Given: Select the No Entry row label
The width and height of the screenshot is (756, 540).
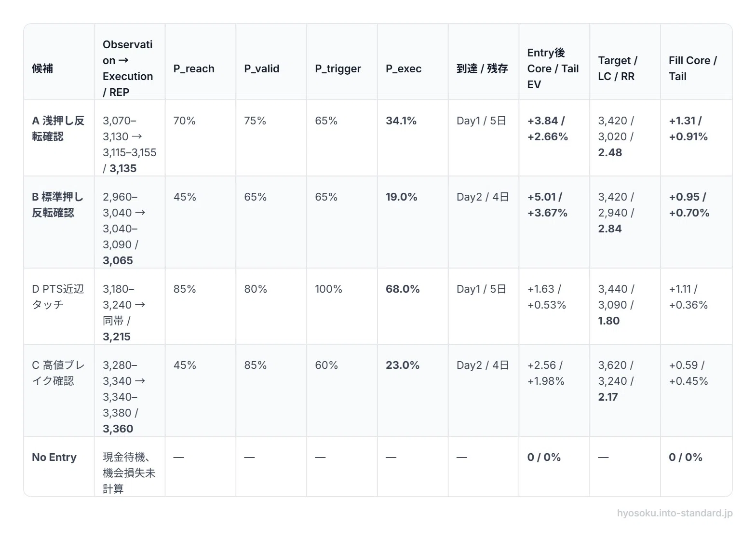Looking at the screenshot, I should 54,457.
